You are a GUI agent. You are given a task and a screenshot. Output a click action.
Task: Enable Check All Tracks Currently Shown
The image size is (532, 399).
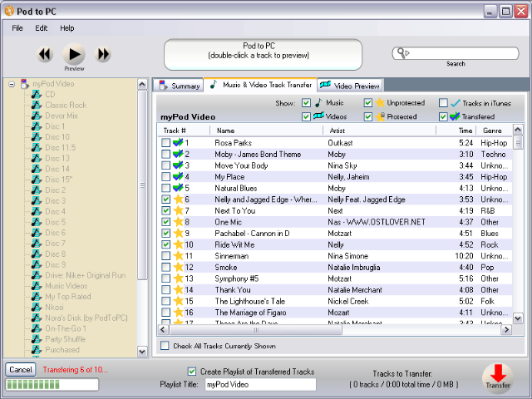[x=165, y=346]
